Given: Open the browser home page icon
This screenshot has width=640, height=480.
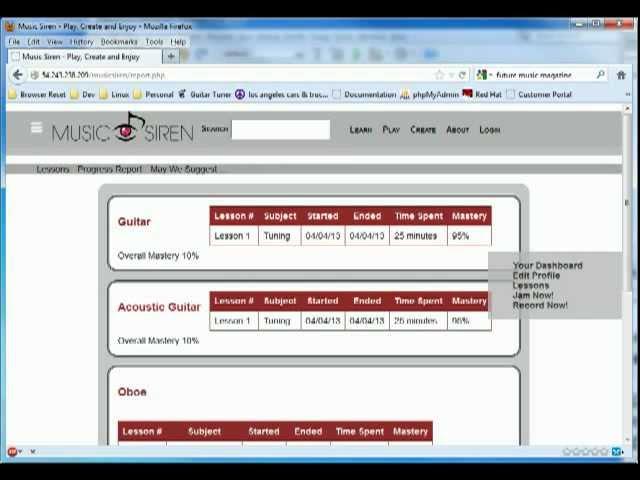Looking at the screenshot, I should coord(621,75).
